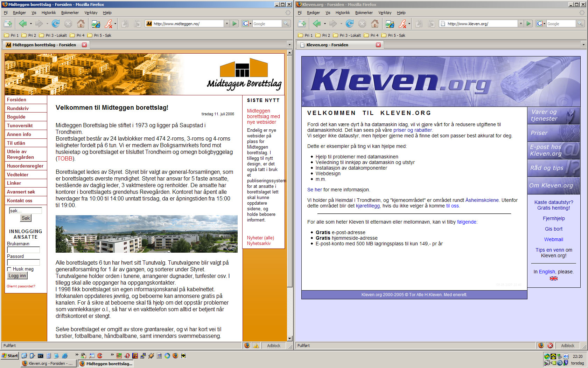Launch FileZilla from the quick launch bar
Viewport: 588px width, 368px height.
135,355
